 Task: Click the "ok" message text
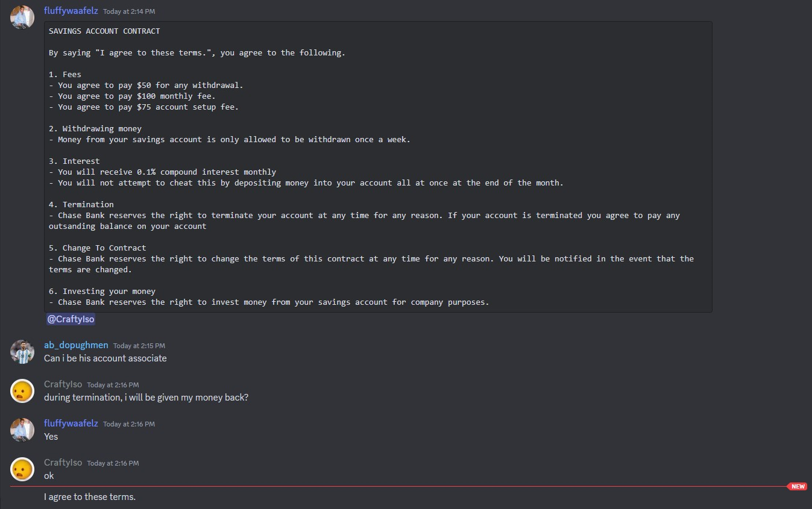[x=49, y=475]
